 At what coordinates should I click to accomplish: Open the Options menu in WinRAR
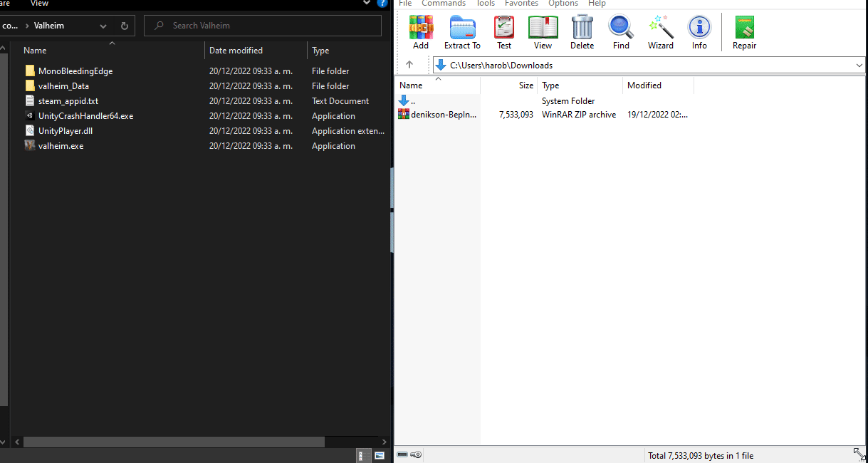pyautogui.click(x=563, y=4)
